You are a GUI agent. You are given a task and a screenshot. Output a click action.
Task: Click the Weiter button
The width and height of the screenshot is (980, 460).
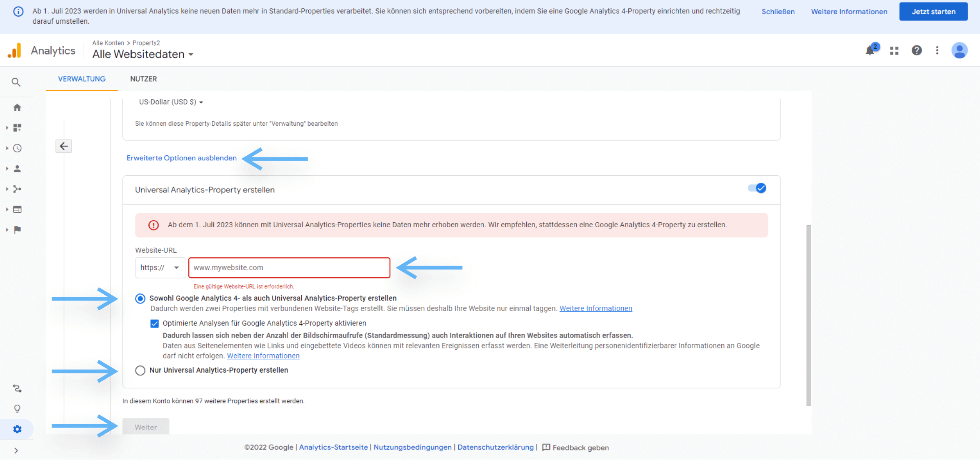click(x=146, y=427)
